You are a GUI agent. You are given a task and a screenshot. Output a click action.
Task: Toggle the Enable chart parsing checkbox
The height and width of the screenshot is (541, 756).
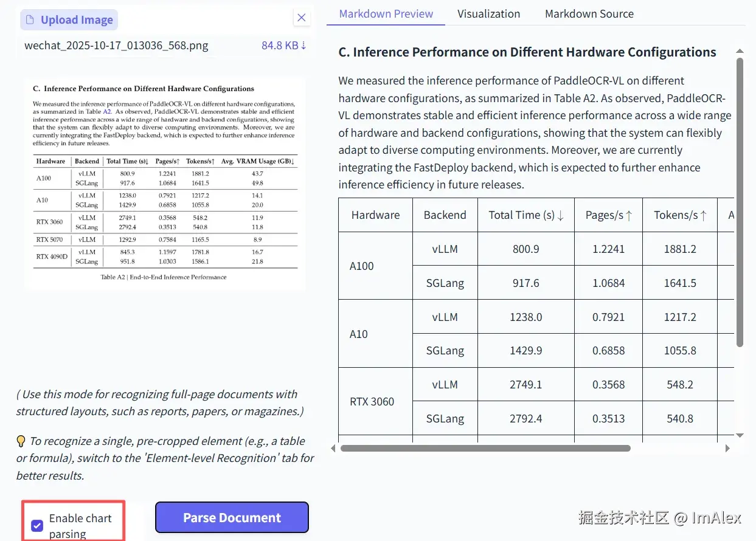(x=37, y=526)
